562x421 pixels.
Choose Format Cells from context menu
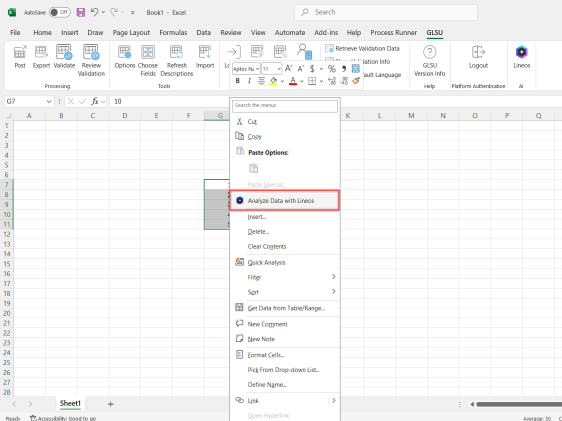pyautogui.click(x=285, y=355)
